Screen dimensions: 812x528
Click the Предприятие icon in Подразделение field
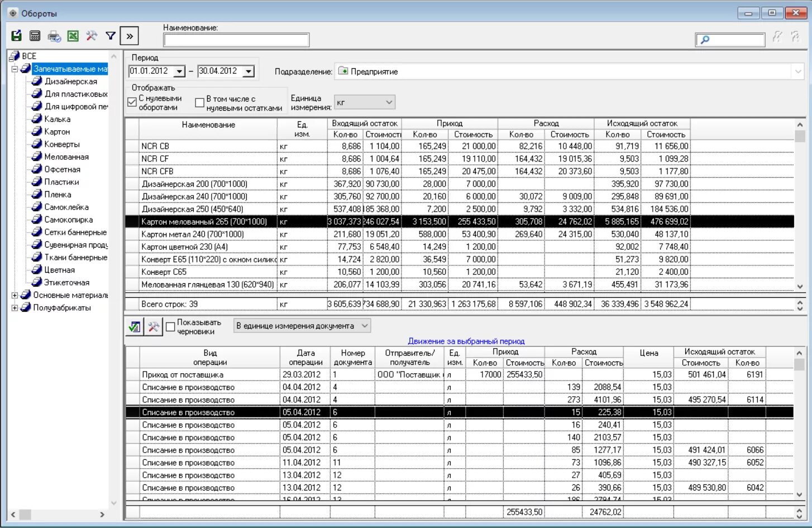[343, 71]
